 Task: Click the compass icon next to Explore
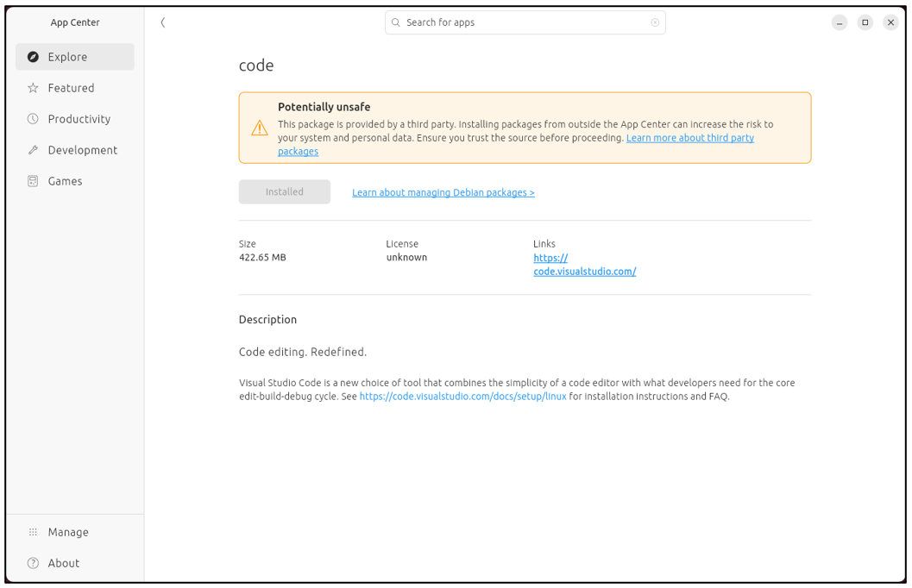pyautogui.click(x=33, y=57)
